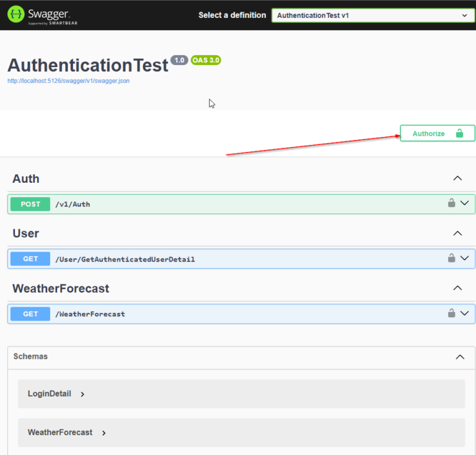Collapse the Auth section
The height and width of the screenshot is (455, 476).
(457, 178)
